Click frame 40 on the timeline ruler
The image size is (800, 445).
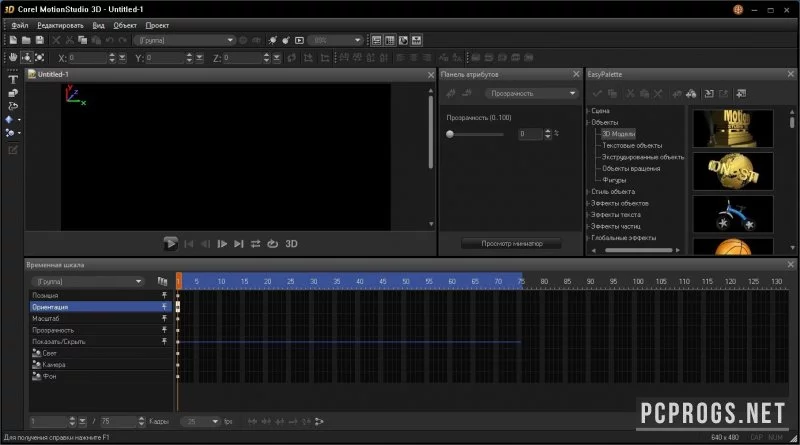point(360,282)
